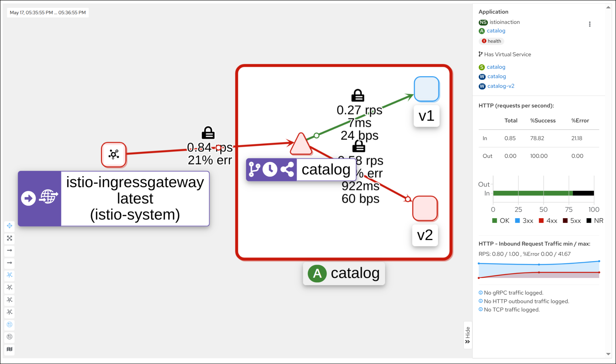Image resolution: width=616 pixels, height=364 pixels.
Task: Click the v2 node label
Action: (x=425, y=235)
